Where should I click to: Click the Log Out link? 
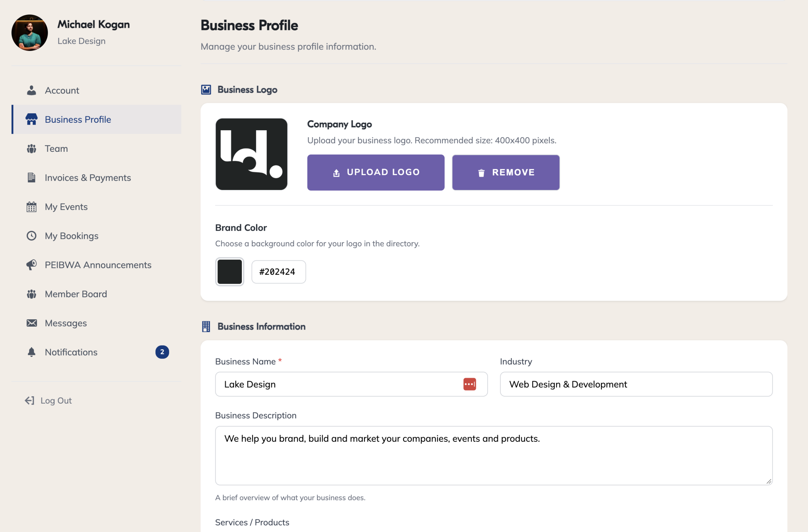click(48, 401)
